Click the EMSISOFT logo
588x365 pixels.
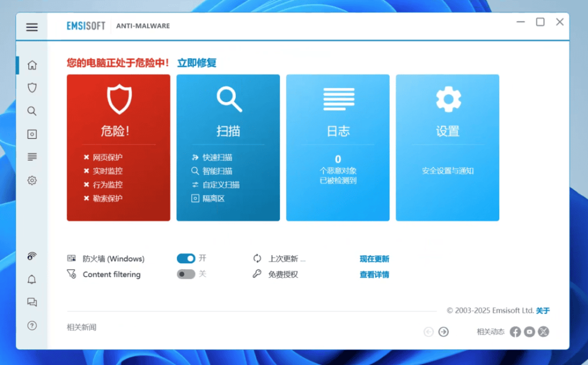(86, 26)
